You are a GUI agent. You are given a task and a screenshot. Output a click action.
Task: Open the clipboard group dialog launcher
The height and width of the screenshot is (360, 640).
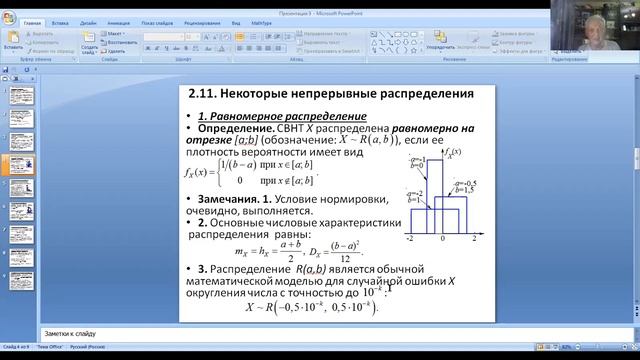pos(74,60)
